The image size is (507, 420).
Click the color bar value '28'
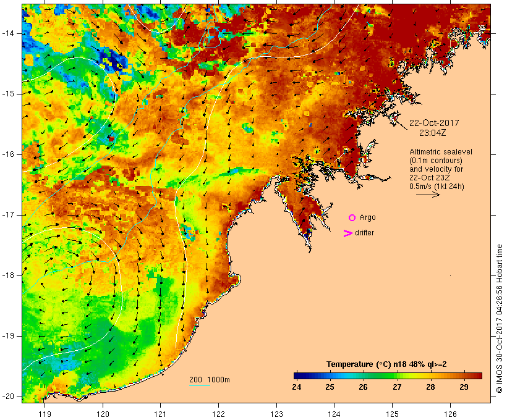click(x=430, y=387)
